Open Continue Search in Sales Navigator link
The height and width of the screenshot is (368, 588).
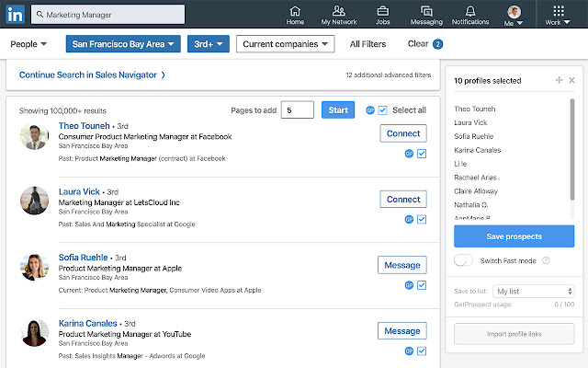tap(92, 75)
